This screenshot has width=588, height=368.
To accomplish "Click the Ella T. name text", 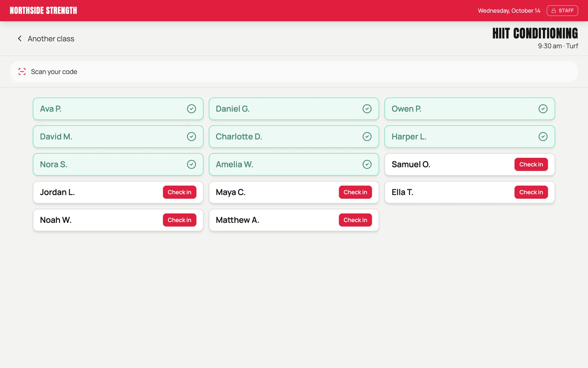I will 402,192.
